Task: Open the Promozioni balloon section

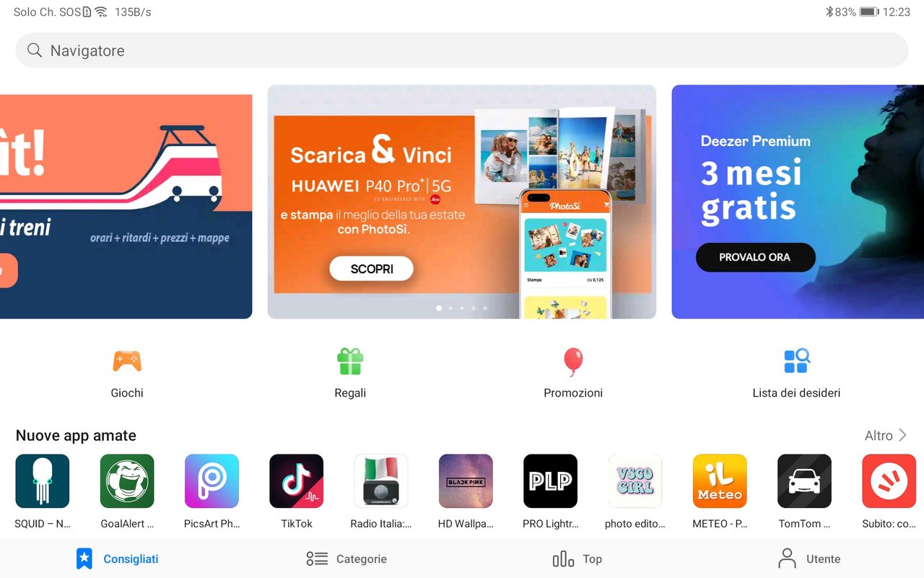Action: (573, 373)
